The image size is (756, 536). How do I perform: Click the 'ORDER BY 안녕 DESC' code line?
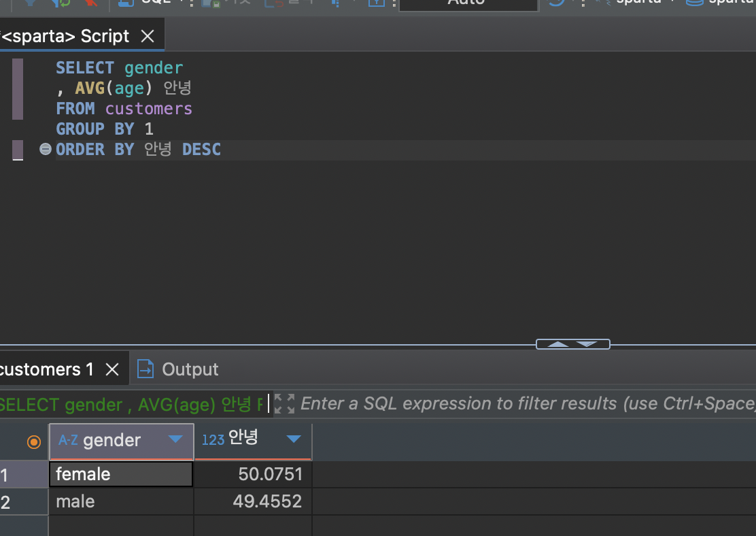coord(139,149)
